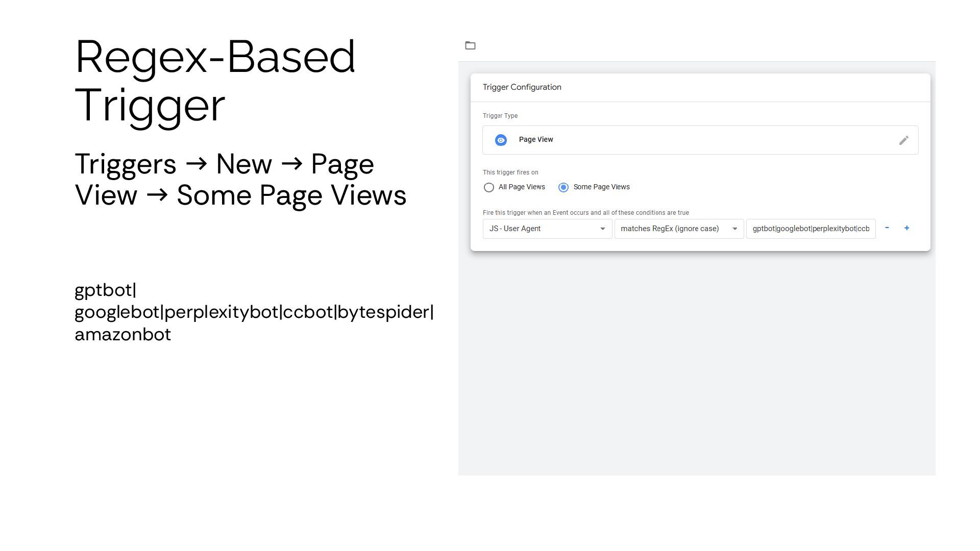Click the Regex-Based Trigger slide title
Viewport: 980px width, 551px height.
click(x=214, y=81)
